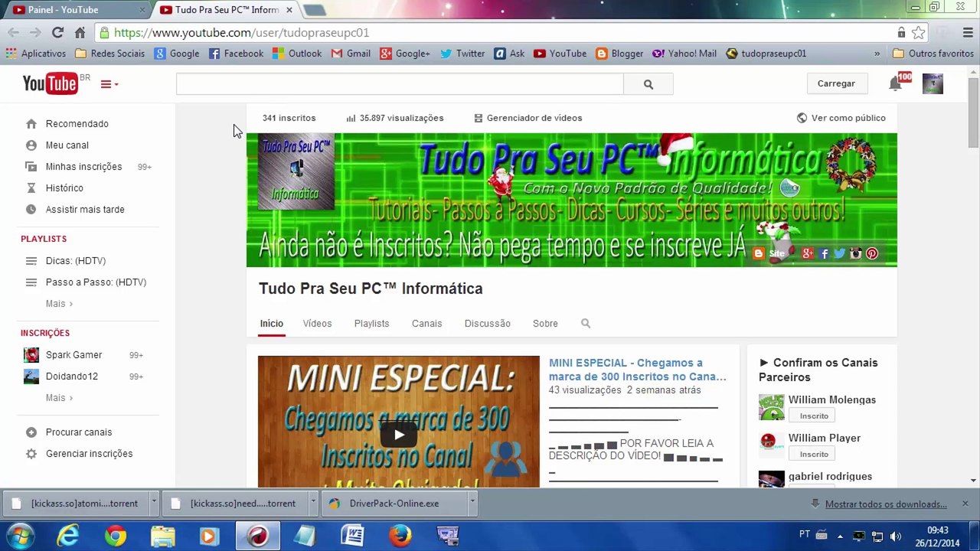Click the Pinterest icon on channel banner
Screen dimensions: 980x551
point(872,253)
